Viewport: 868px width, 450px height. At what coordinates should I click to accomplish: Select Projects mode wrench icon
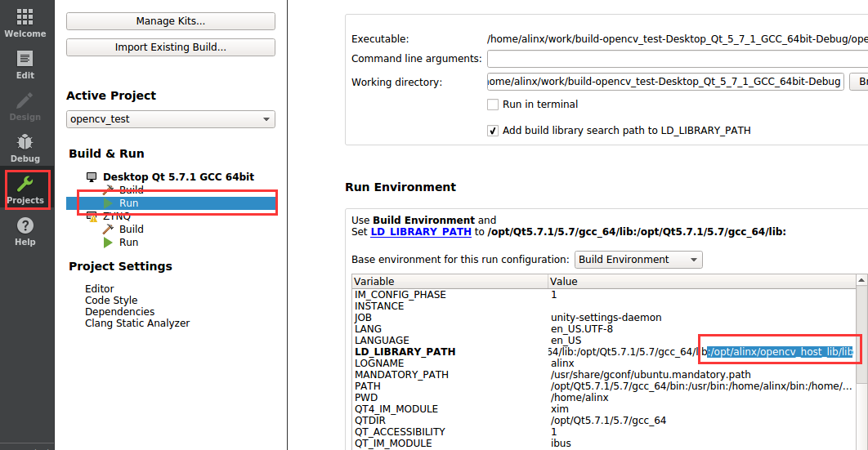[x=25, y=184]
